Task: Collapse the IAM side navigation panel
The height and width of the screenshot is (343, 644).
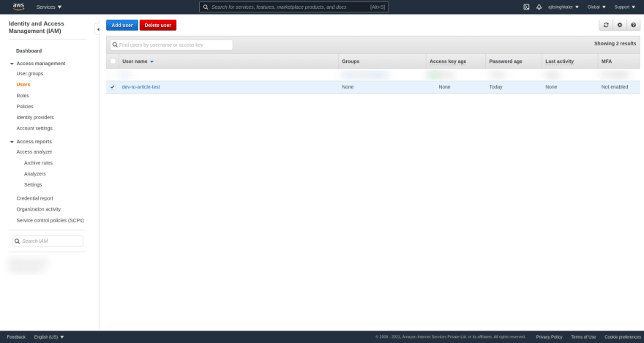Action: (x=97, y=29)
